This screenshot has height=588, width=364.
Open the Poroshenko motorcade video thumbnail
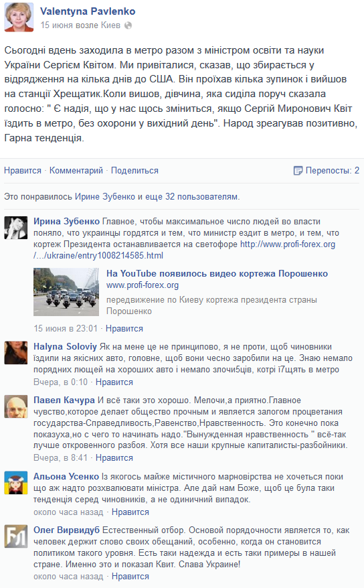click(x=66, y=292)
